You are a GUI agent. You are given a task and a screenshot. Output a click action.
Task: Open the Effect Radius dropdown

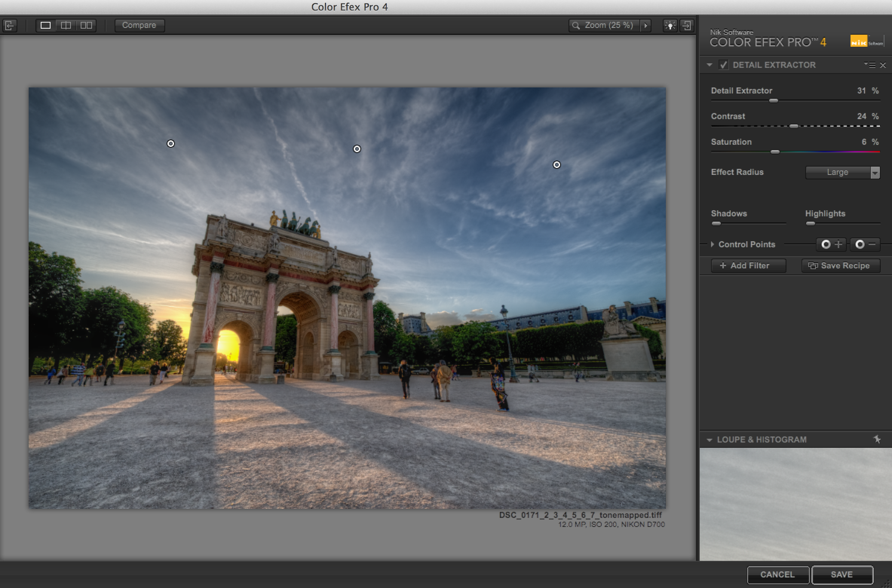(x=843, y=172)
